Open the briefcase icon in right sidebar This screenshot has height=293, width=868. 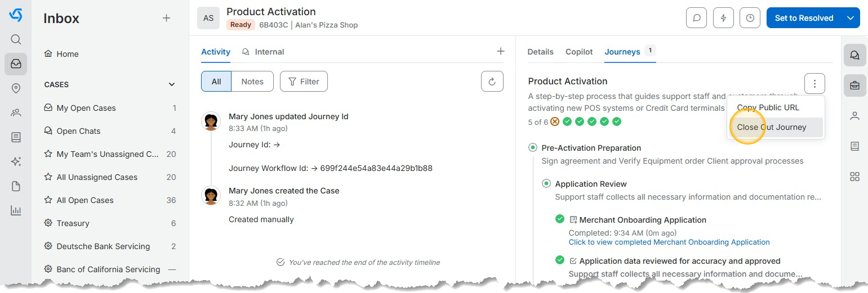coord(854,85)
